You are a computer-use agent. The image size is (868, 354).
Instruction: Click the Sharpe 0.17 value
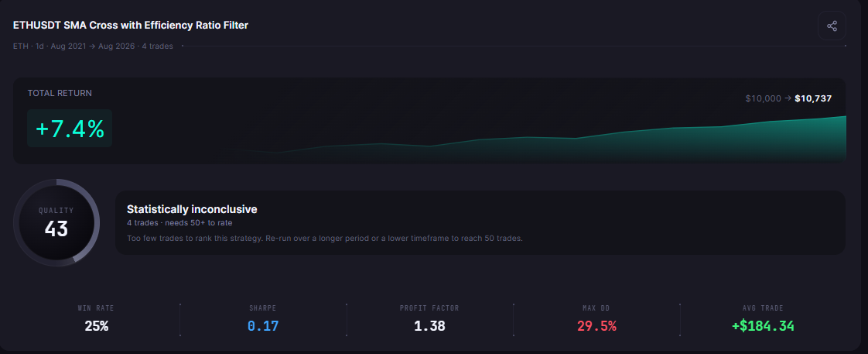(263, 326)
